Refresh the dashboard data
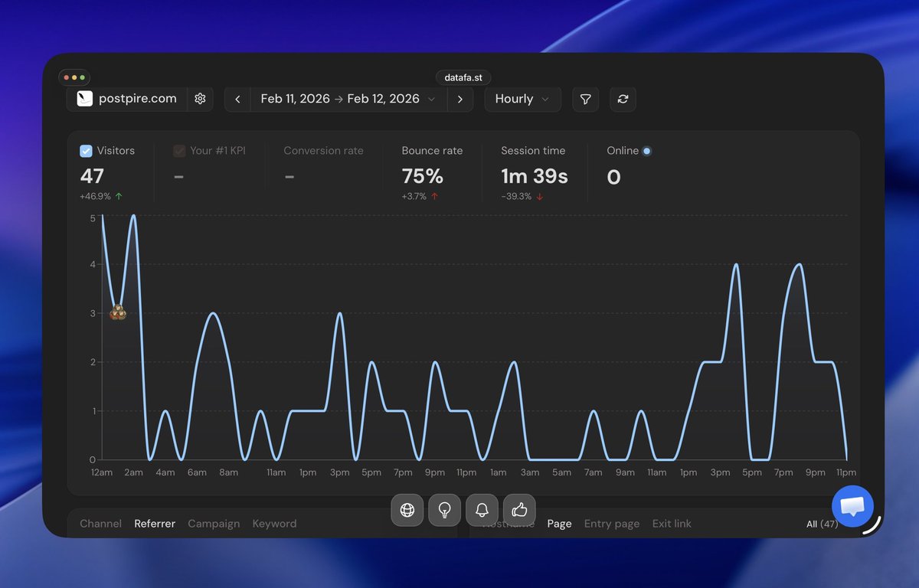The width and height of the screenshot is (919, 588). tap(623, 99)
